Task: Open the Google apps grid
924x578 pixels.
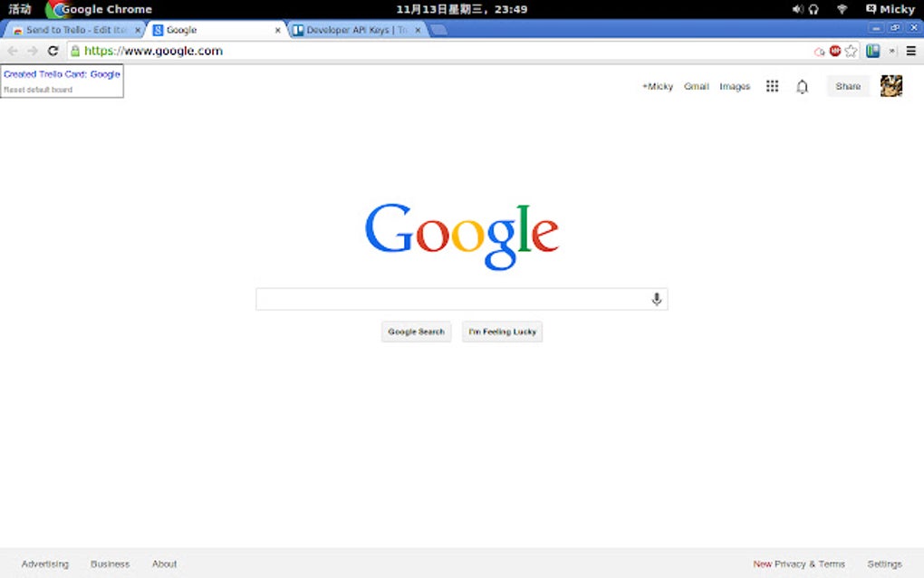Action: click(x=772, y=87)
